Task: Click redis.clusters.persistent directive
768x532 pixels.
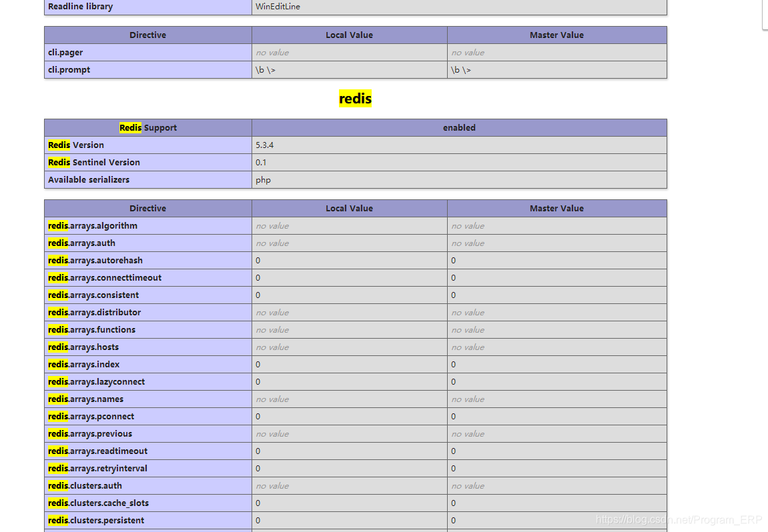Action: (x=96, y=520)
